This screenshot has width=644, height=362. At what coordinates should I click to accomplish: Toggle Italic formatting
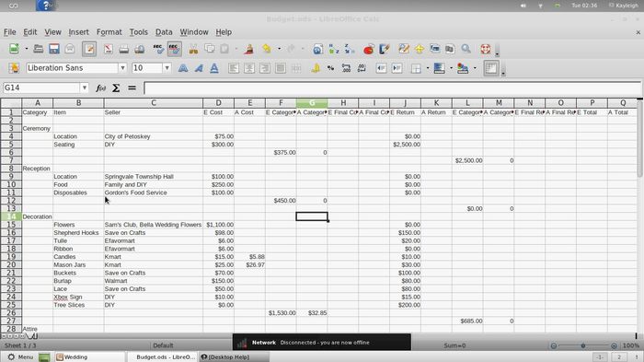pyautogui.click(x=199, y=68)
